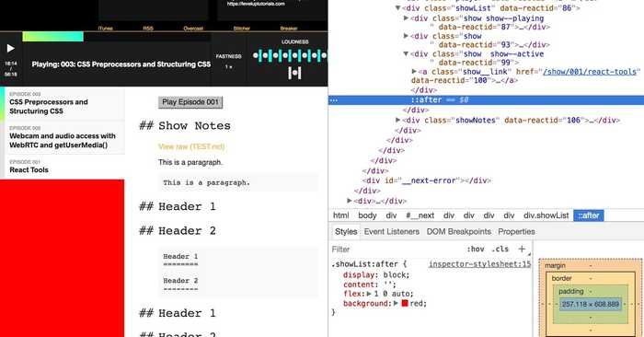The height and width of the screenshot is (337, 644).
Task: Select div.showList in the breadcrumb bar
Action: [546, 215]
